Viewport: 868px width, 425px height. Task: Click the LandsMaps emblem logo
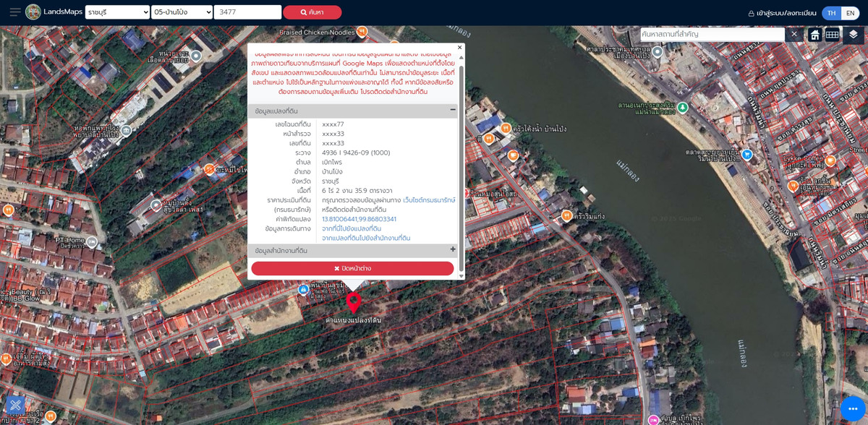coord(33,12)
